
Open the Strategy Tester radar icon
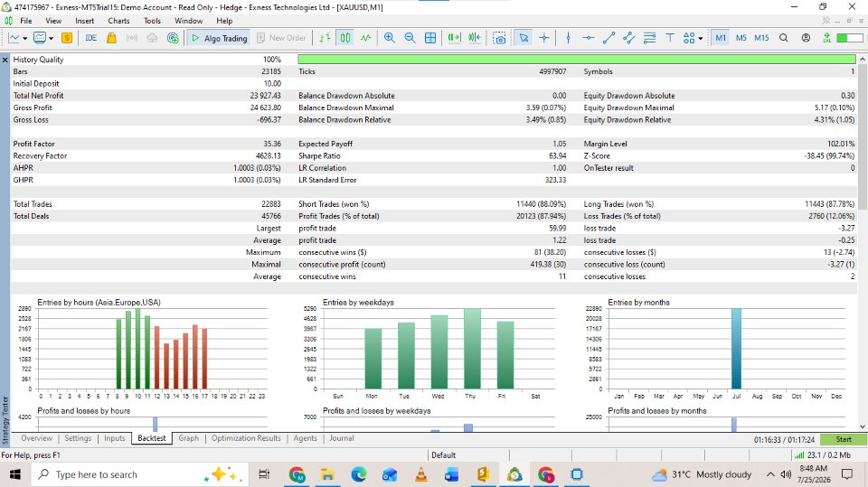173,38
